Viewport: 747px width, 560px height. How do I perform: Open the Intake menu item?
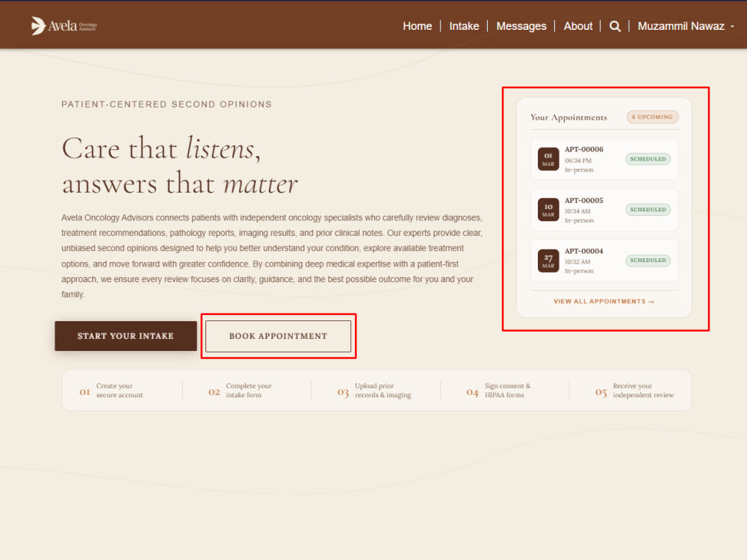coord(464,26)
